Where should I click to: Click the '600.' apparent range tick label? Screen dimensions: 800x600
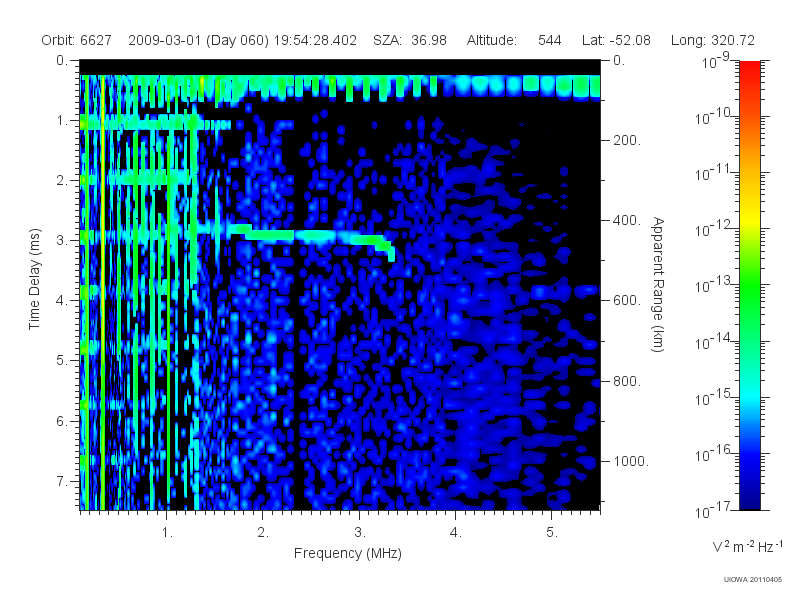click(627, 301)
